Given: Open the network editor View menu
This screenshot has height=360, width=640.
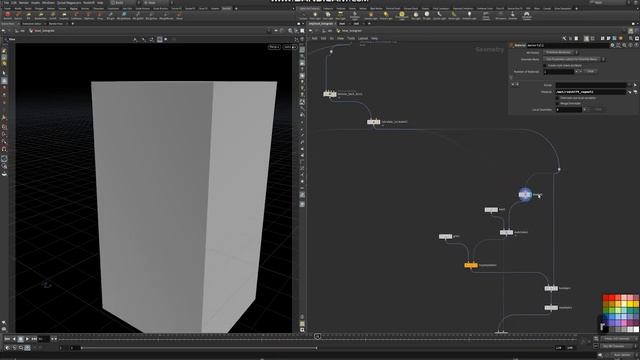Looking at the screenshot, I should [340, 38].
